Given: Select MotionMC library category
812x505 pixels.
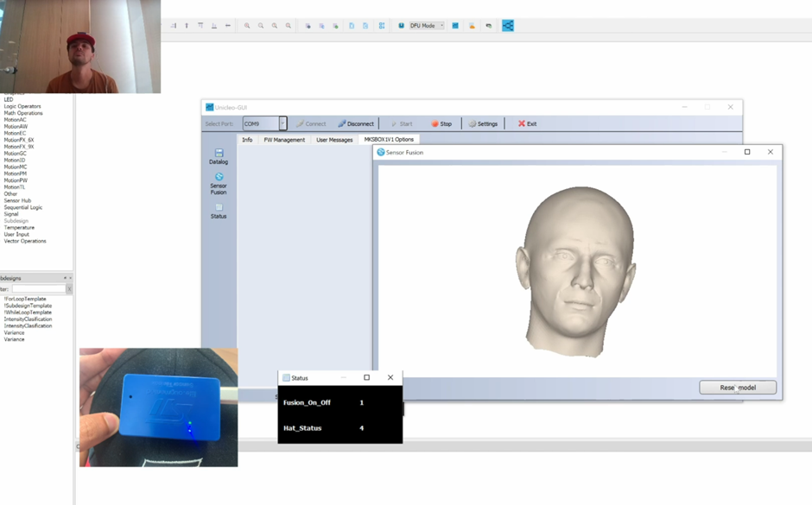Looking at the screenshot, I should (x=16, y=167).
